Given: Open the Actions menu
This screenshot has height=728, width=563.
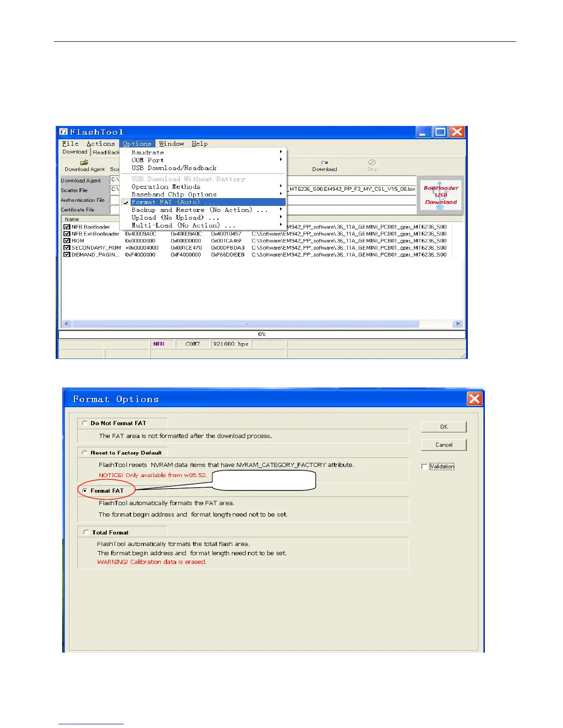Looking at the screenshot, I should point(101,143).
